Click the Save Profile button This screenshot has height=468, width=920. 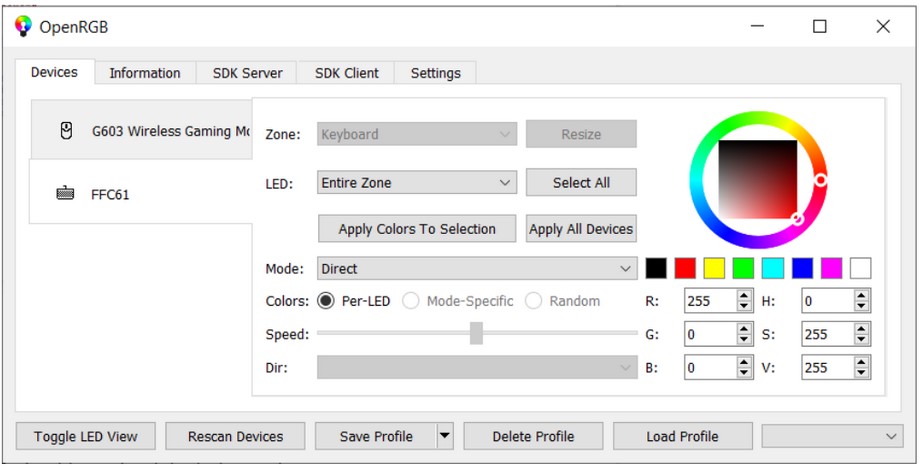click(376, 436)
